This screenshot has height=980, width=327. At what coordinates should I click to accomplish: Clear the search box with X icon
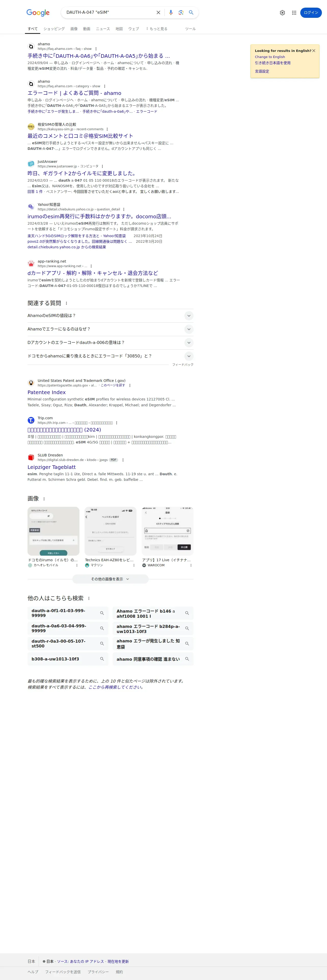158,12
